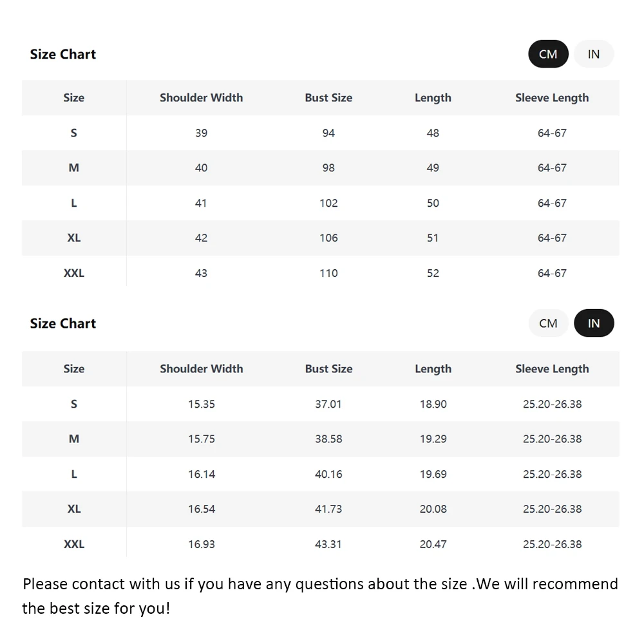Screen dimensions: 644x644
Task: Click the lower chart's Sleeve Length header
Action: click(552, 369)
